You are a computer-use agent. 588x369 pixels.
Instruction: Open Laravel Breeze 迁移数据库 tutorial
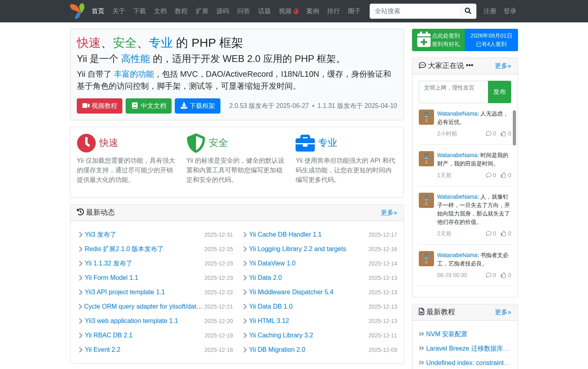[x=468, y=349]
